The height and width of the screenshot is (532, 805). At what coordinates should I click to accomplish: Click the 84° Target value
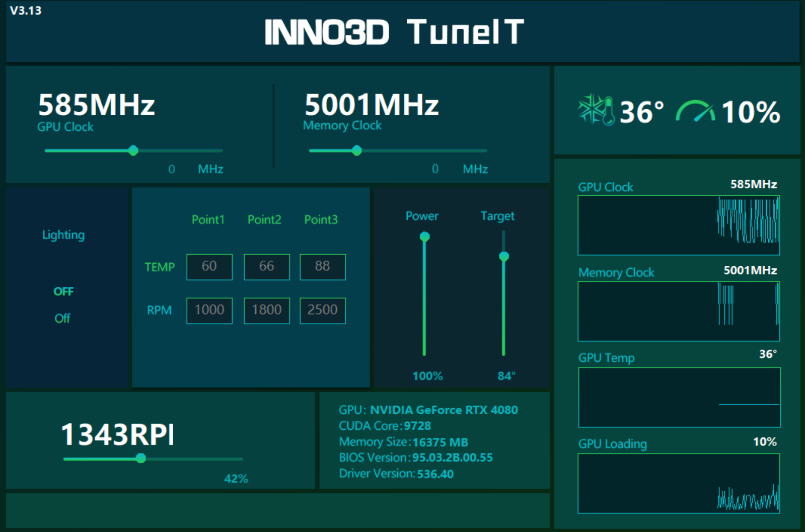point(506,376)
